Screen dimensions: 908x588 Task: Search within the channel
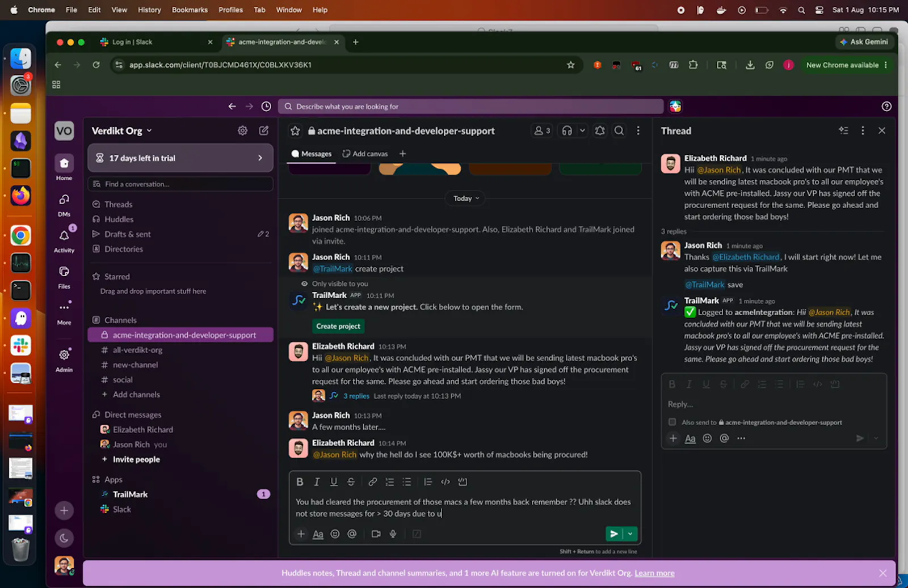tap(619, 131)
